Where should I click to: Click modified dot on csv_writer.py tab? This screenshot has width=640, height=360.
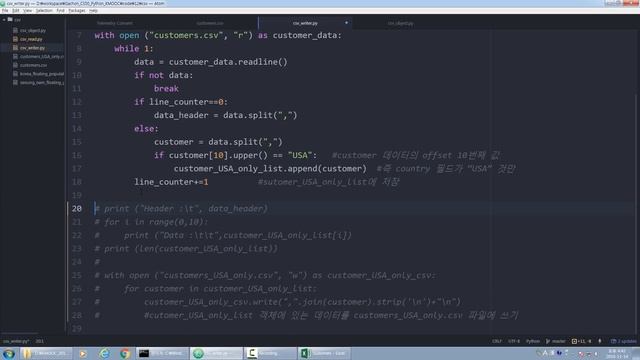[x=347, y=23]
